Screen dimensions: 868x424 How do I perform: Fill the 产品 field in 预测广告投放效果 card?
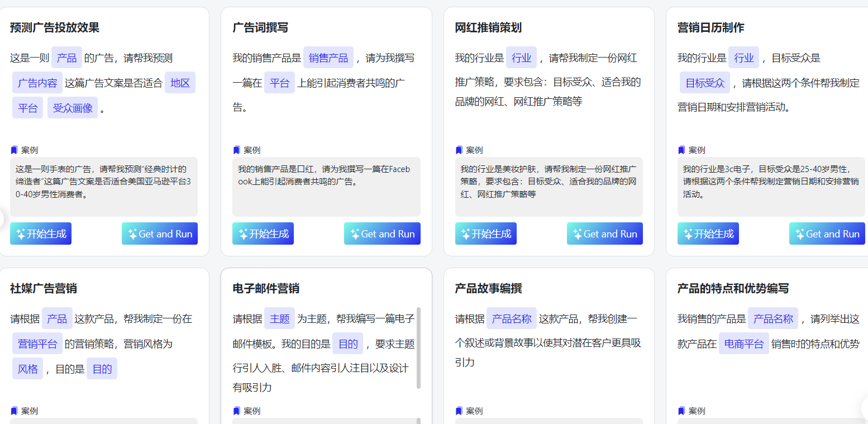pos(66,58)
